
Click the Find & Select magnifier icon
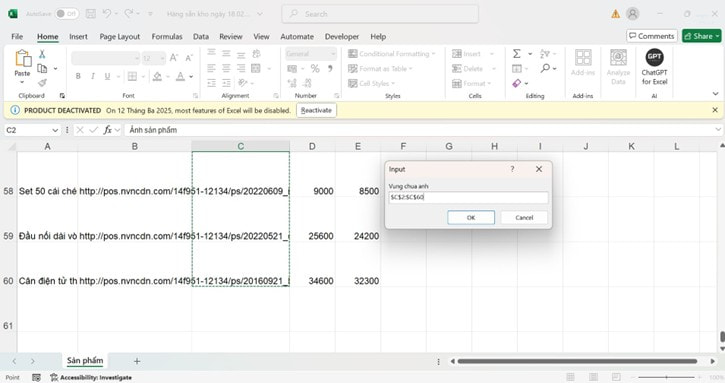pos(546,68)
